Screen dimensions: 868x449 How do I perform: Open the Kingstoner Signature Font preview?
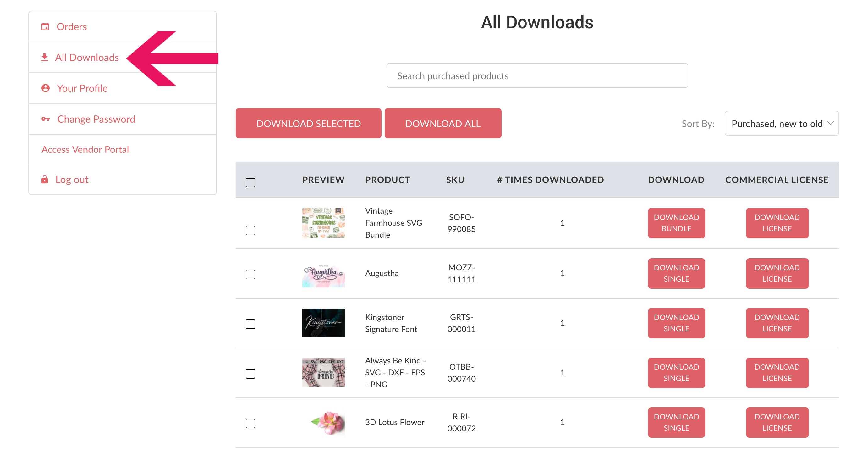[x=323, y=323]
